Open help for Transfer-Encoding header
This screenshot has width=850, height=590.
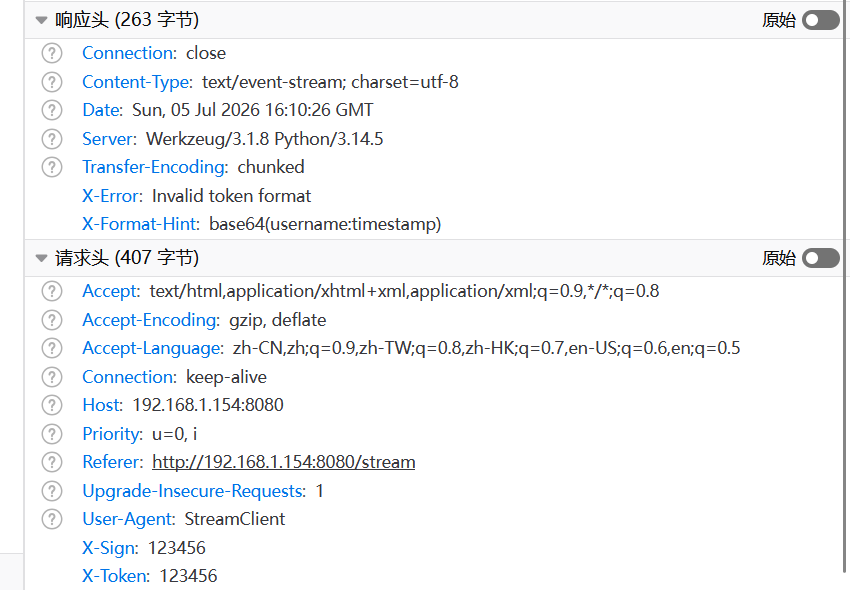coord(52,167)
